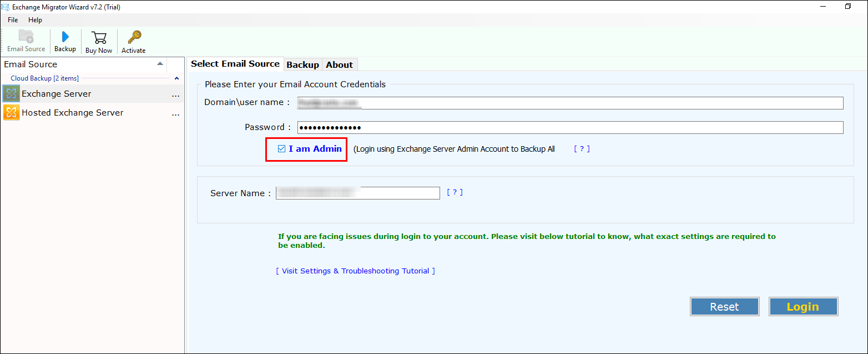This screenshot has width=868, height=354.
Task: Click the ellipsis next to Exchange Server
Action: point(176,95)
